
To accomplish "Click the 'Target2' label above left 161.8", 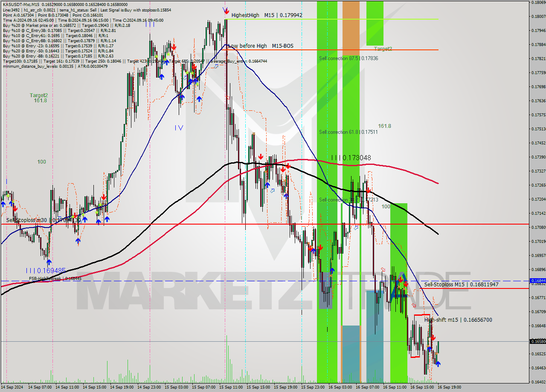I will click(x=39, y=95).
